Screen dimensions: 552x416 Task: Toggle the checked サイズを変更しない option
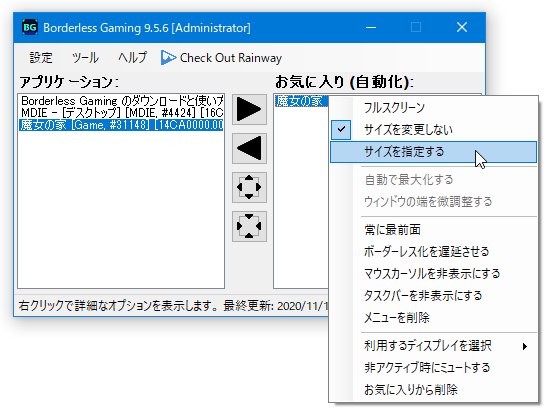click(x=433, y=130)
